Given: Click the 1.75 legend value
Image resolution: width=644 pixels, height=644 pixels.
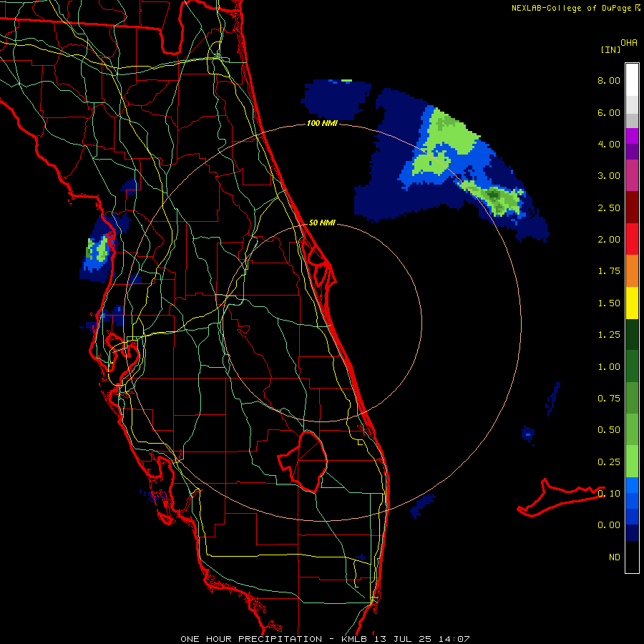Looking at the screenshot, I should [x=609, y=271].
